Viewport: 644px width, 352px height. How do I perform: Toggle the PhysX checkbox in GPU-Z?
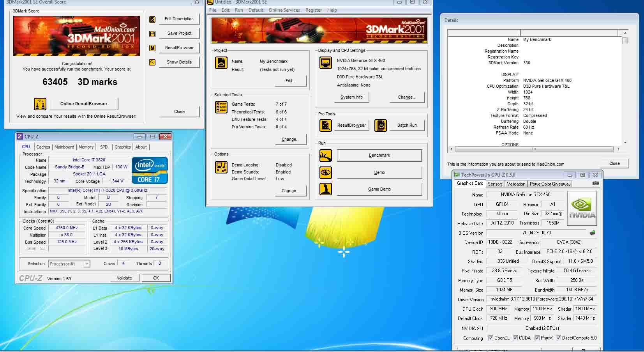(x=537, y=338)
